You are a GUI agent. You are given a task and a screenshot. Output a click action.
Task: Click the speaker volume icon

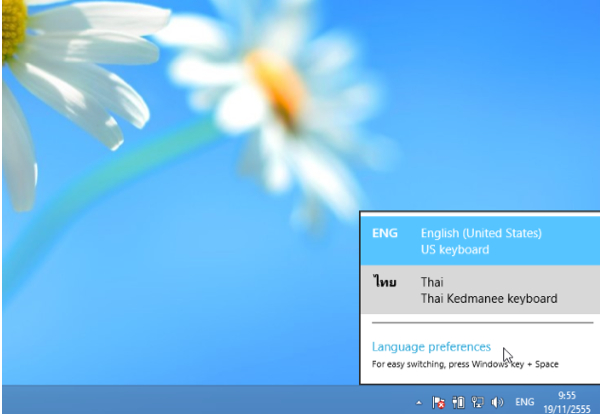point(497,402)
